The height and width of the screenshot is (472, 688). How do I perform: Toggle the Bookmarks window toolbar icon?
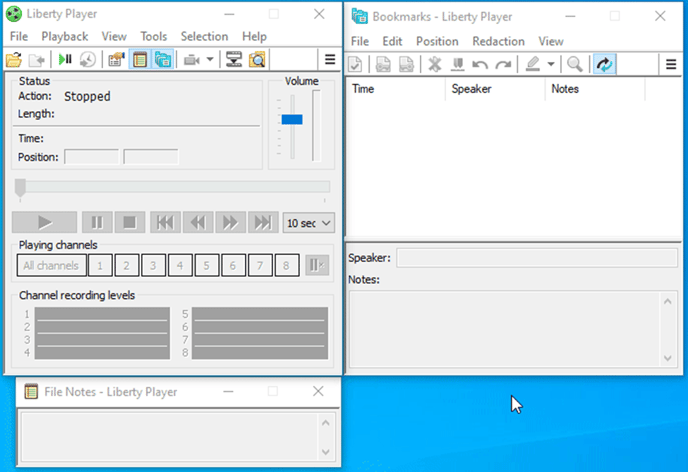163,59
